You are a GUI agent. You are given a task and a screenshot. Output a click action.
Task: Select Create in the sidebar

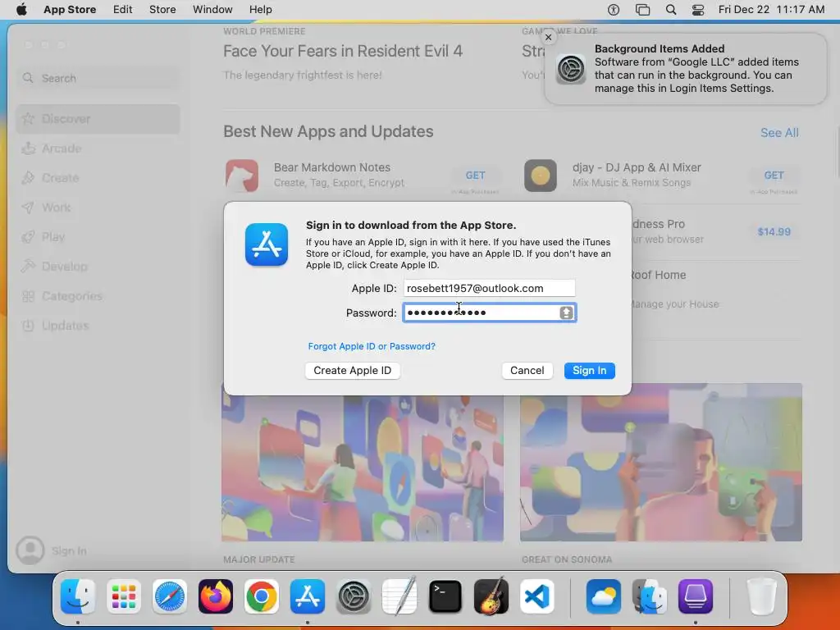pos(98,178)
